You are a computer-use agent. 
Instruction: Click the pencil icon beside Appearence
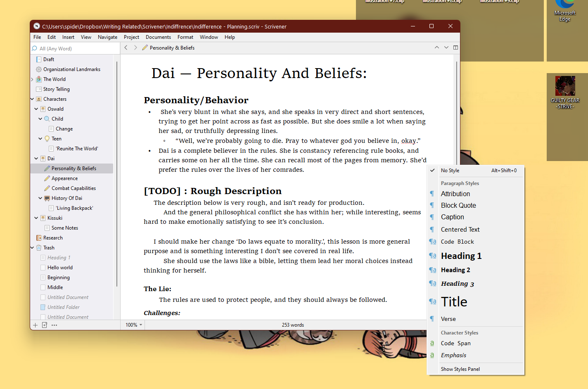(x=47, y=178)
